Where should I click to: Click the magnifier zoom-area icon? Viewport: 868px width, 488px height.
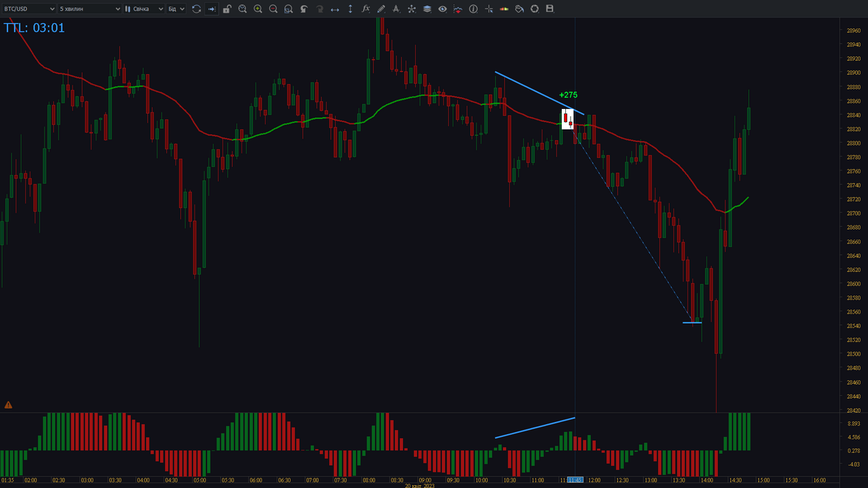[242, 9]
